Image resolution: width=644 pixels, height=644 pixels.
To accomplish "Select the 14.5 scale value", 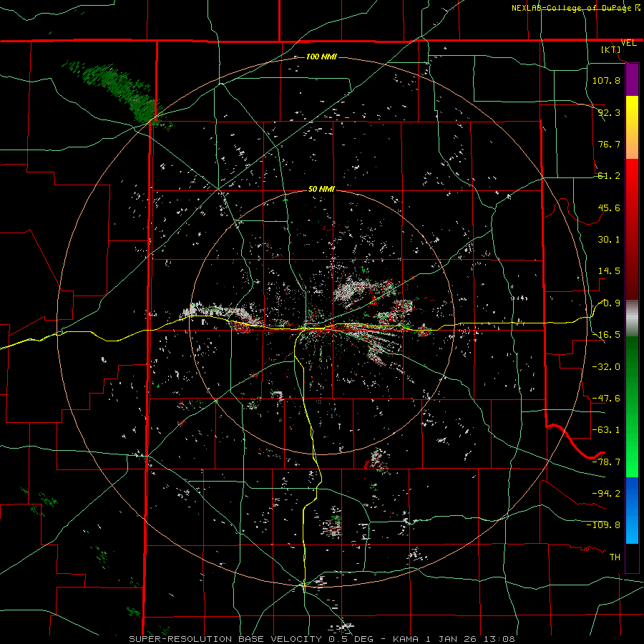I will pos(609,271).
